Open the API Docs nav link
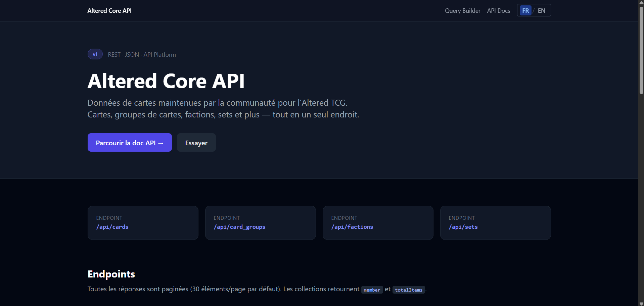 (x=499, y=11)
